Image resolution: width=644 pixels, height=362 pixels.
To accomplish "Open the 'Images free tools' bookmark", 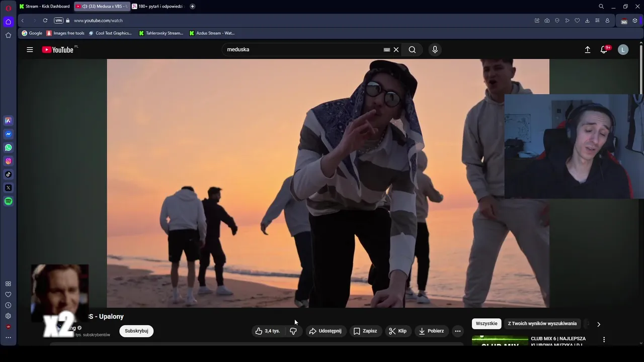I will (x=65, y=33).
